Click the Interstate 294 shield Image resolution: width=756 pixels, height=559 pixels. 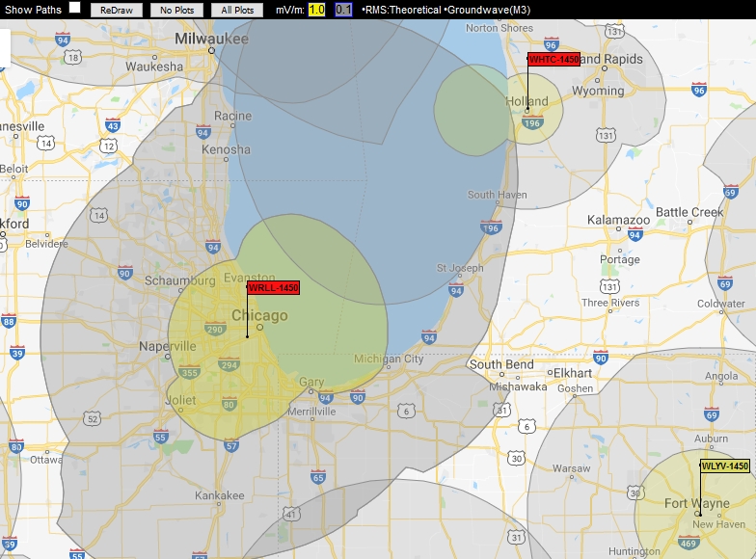[x=229, y=364]
